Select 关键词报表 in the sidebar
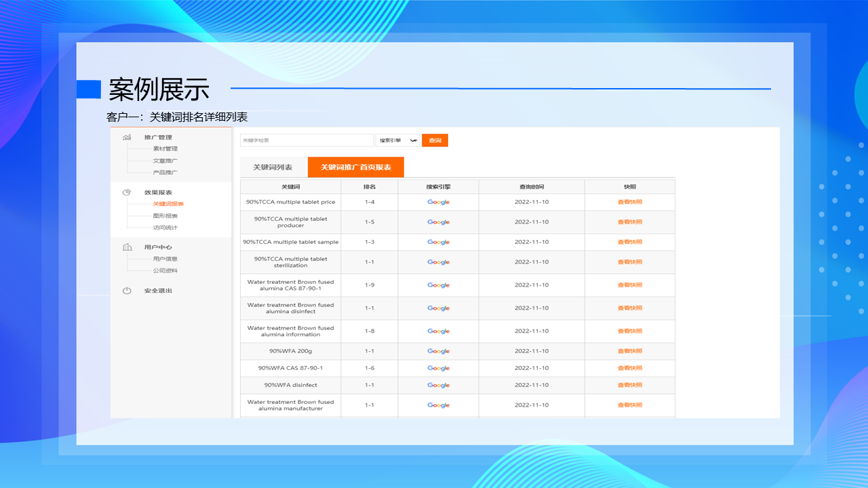The height and width of the screenshot is (488, 868). pos(168,203)
